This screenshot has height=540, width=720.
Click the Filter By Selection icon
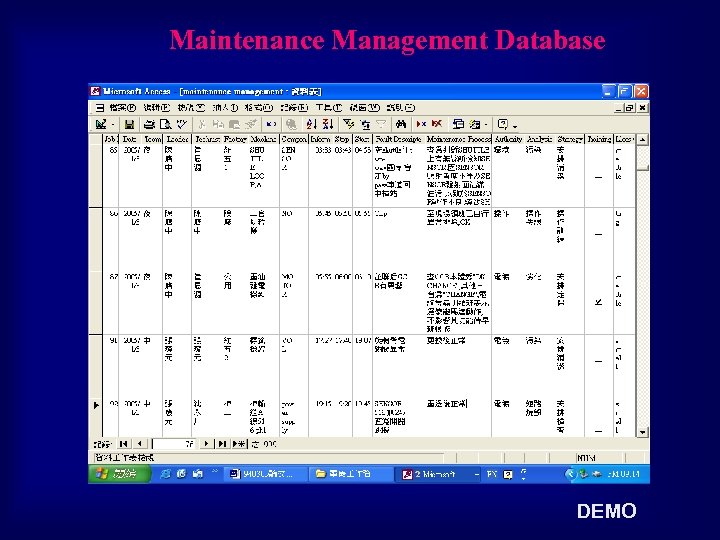(349, 124)
